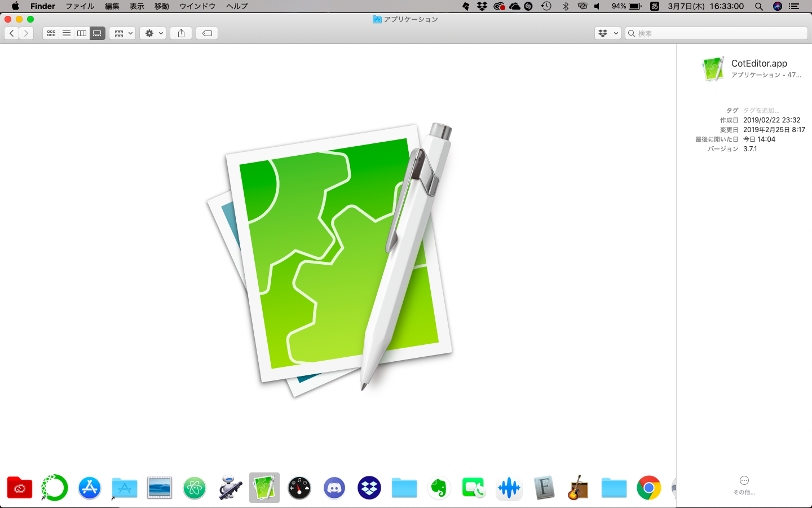Click the Share toolbar button
812x508 pixels.
coord(181,33)
